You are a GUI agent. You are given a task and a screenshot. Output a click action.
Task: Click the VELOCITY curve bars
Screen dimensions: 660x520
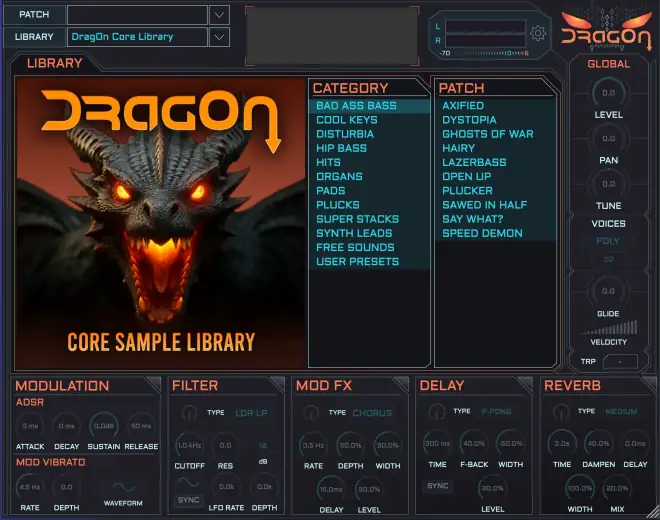tap(610, 328)
